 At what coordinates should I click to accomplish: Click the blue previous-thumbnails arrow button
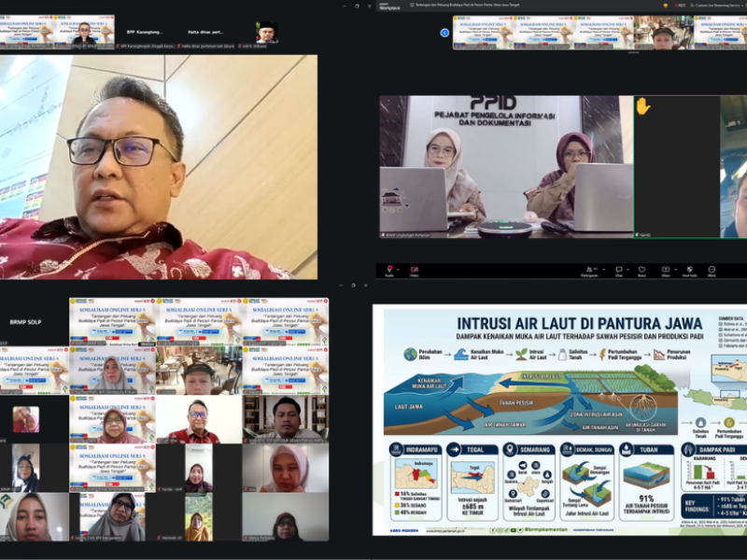pos(444,33)
